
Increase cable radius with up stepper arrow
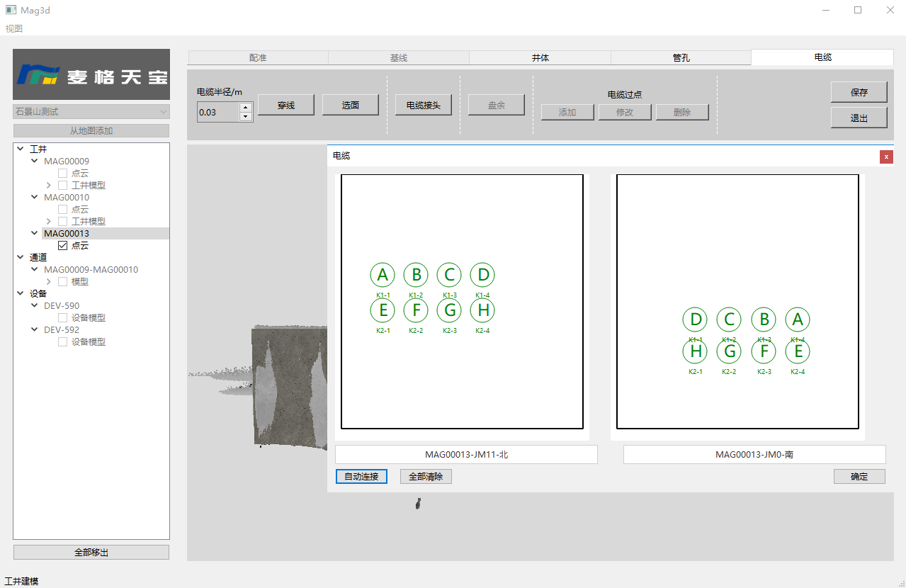pyautogui.click(x=246, y=108)
